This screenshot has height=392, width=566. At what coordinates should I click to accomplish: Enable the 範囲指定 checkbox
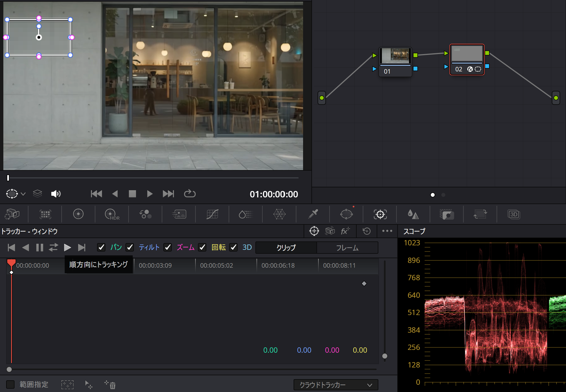coord(10,384)
